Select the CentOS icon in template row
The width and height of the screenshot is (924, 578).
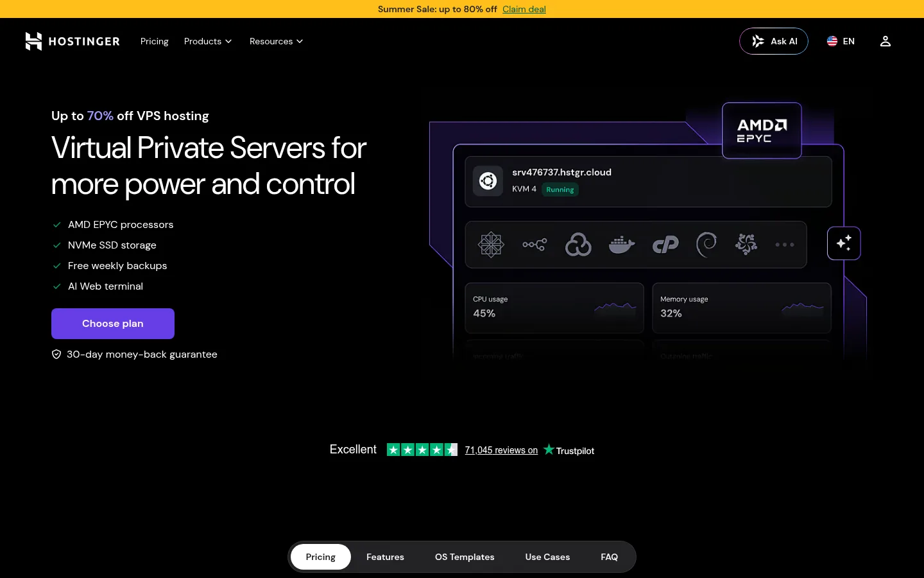(491, 245)
